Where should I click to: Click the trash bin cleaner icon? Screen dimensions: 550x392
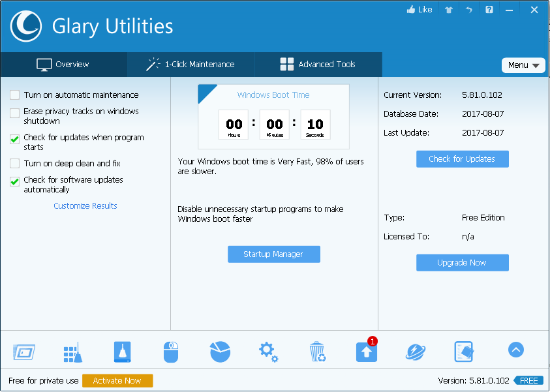317,352
